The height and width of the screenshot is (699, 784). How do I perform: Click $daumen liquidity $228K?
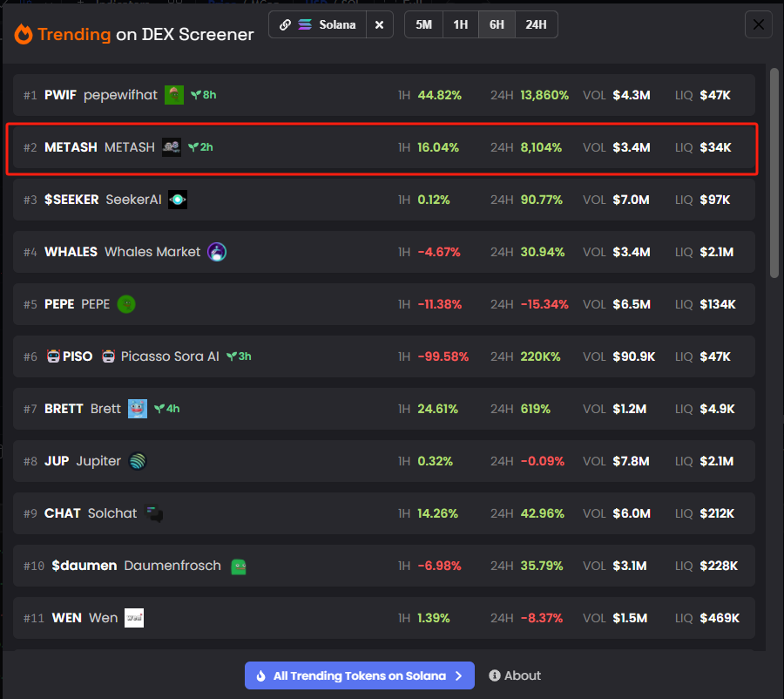pyautogui.click(x=719, y=566)
